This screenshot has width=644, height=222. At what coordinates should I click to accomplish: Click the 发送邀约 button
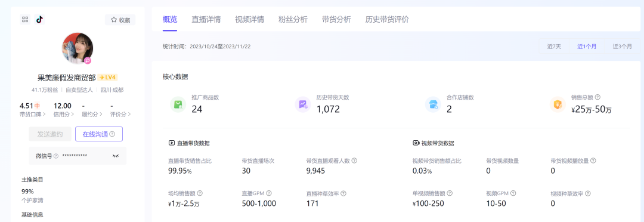point(50,134)
